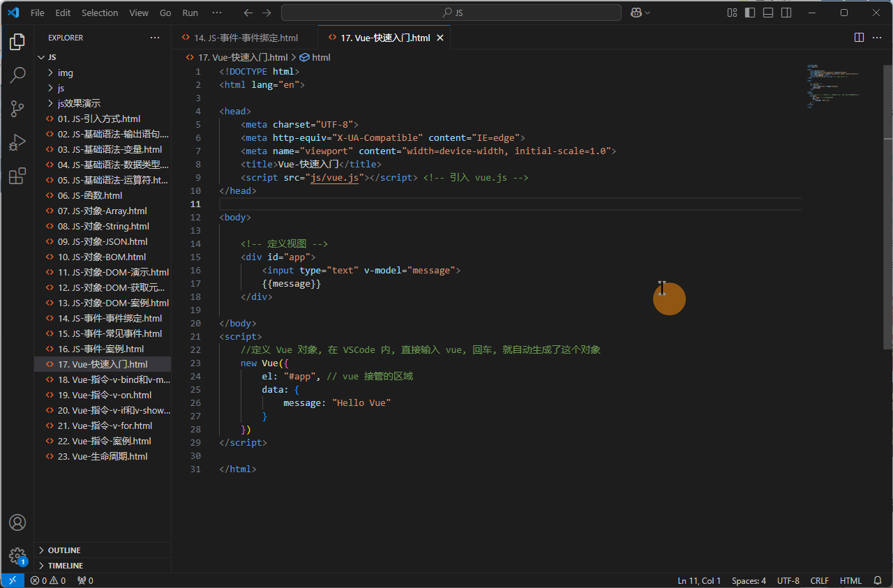Click the Spaces: 4 indentation setting

pos(749,580)
